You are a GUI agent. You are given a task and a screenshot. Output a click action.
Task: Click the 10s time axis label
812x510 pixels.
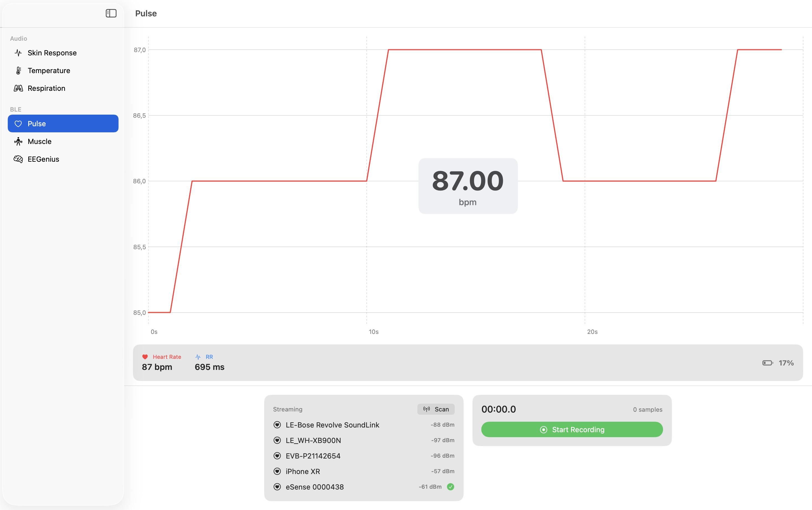[x=374, y=332]
